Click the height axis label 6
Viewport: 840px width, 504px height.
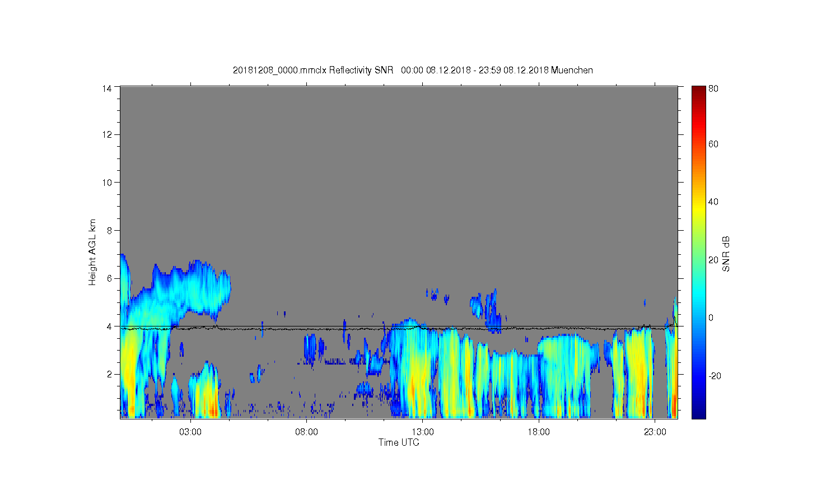(110, 278)
